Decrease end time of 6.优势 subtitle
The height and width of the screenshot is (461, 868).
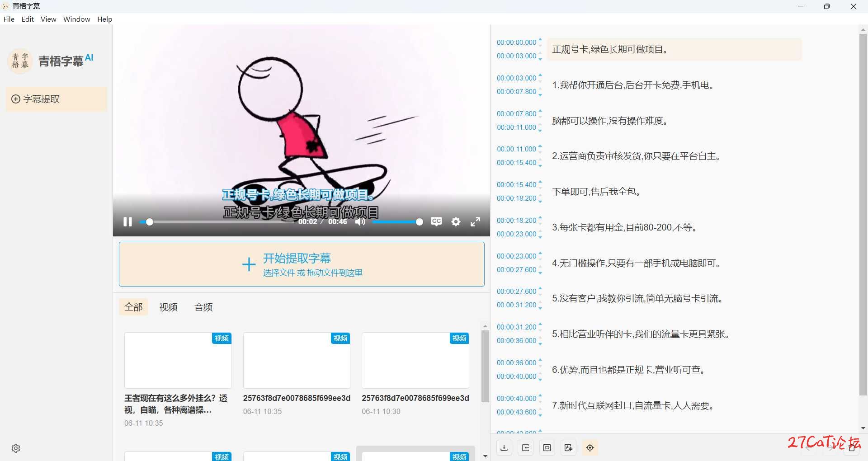pos(540,379)
